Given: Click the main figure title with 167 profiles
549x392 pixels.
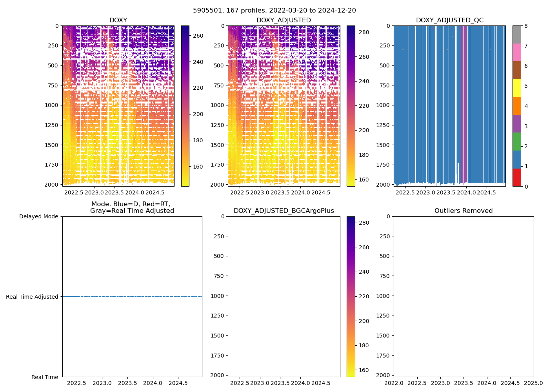Looking at the screenshot, I should (274, 11).
